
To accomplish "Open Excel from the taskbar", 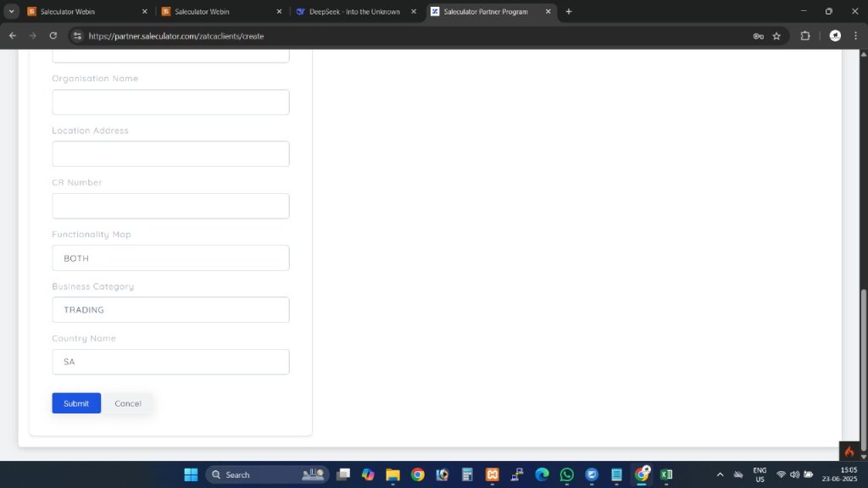I will (666, 474).
